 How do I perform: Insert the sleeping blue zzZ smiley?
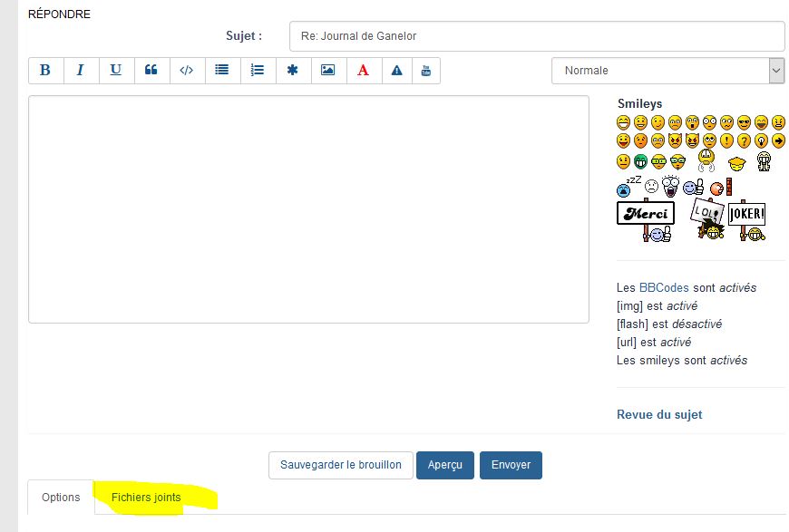tap(629, 186)
